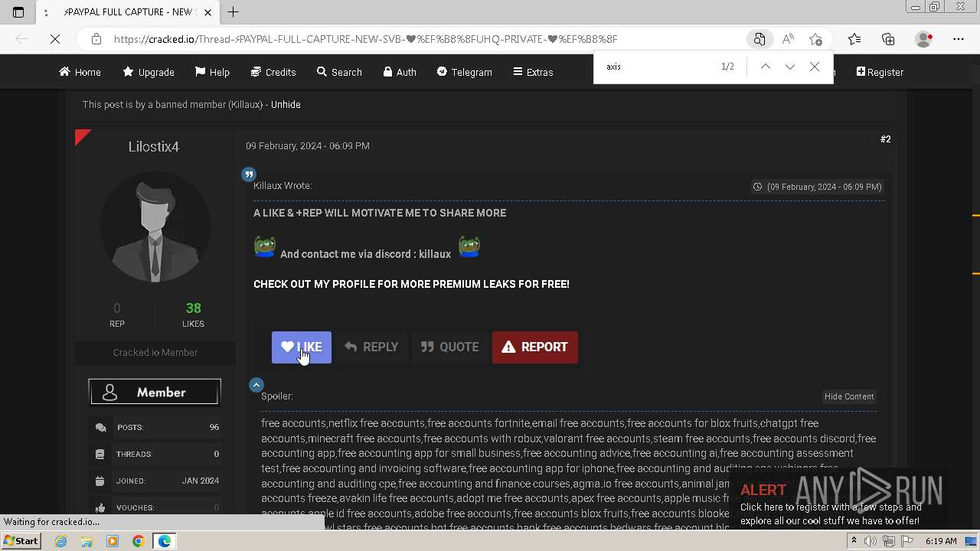Like the post with the LIKE button
This screenshot has height=551, width=980.
click(302, 347)
